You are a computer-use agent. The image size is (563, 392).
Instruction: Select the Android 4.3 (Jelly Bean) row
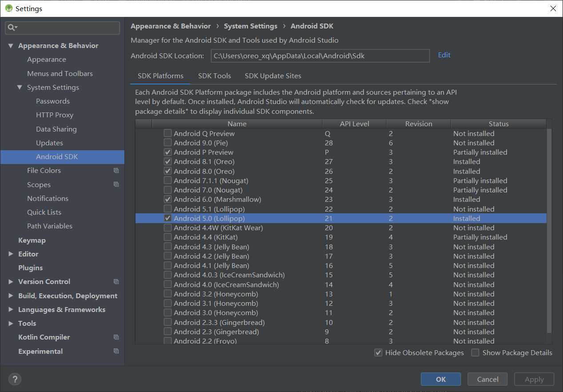pyautogui.click(x=341, y=247)
